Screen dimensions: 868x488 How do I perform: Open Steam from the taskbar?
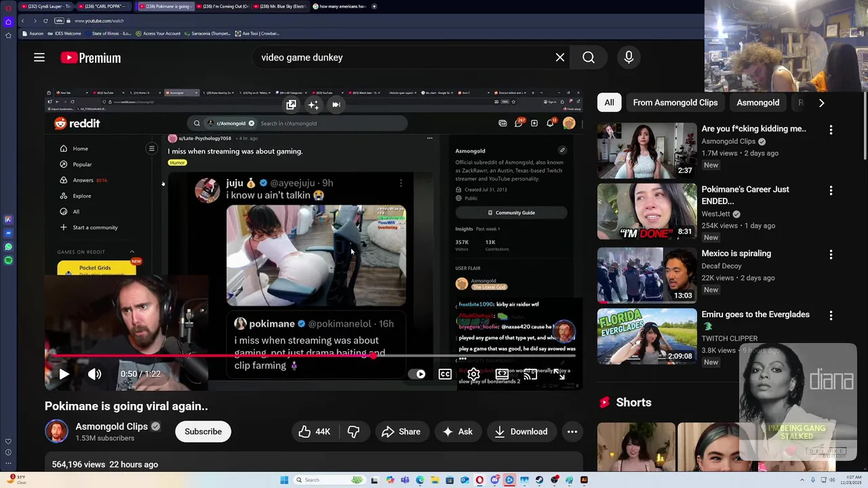(539, 480)
